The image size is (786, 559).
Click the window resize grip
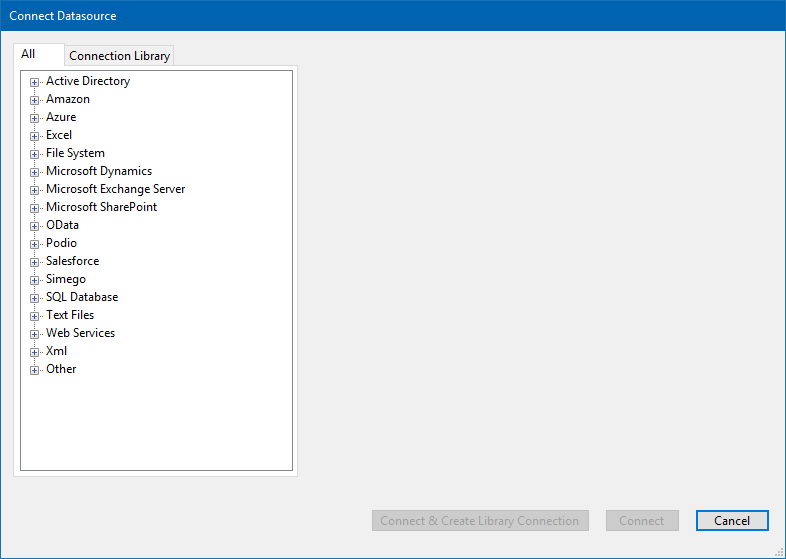click(x=779, y=552)
